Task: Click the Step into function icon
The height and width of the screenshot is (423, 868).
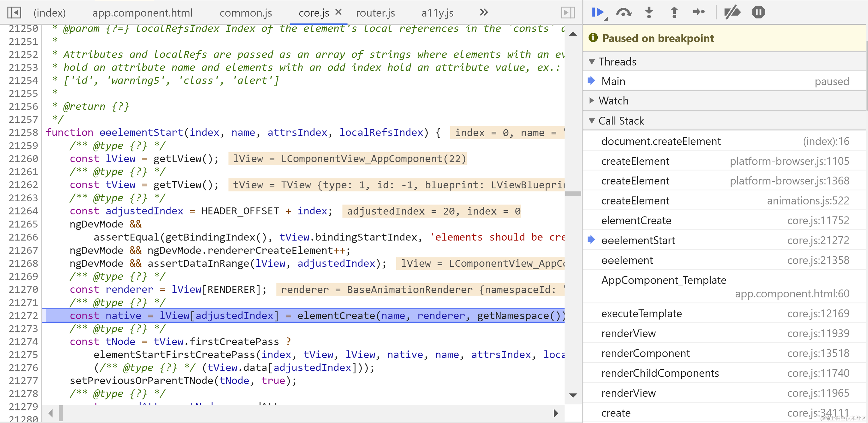Action: pyautogui.click(x=649, y=12)
